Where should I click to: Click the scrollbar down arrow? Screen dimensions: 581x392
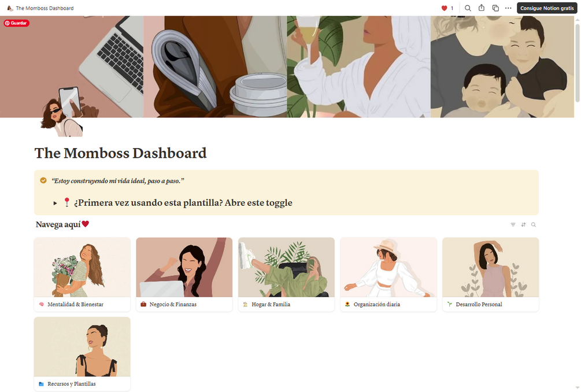click(578, 388)
